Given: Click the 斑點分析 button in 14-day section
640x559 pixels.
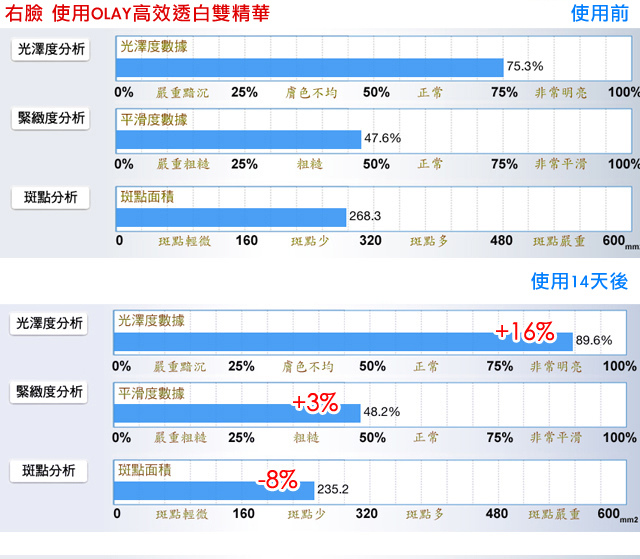Looking at the screenshot, I should pyautogui.click(x=49, y=471).
